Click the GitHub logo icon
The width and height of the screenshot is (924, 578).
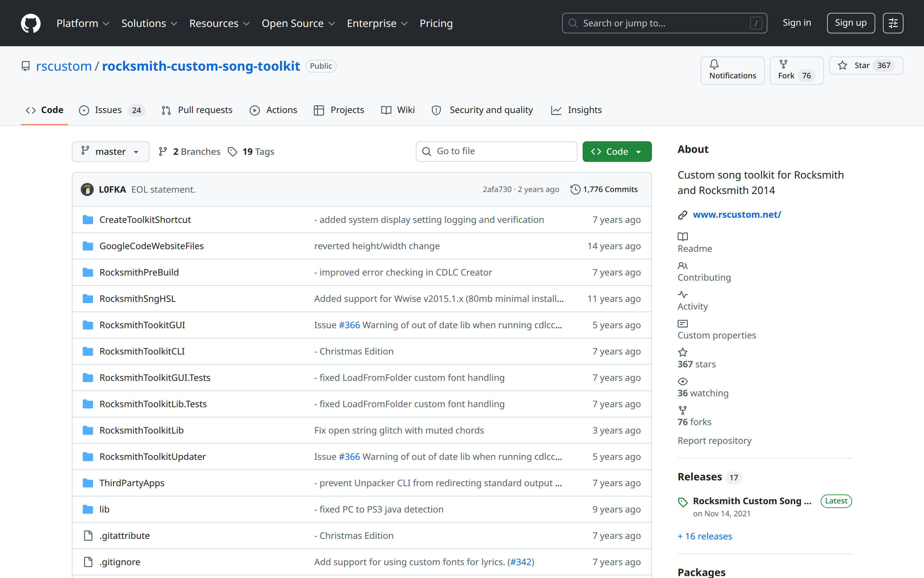tap(30, 23)
